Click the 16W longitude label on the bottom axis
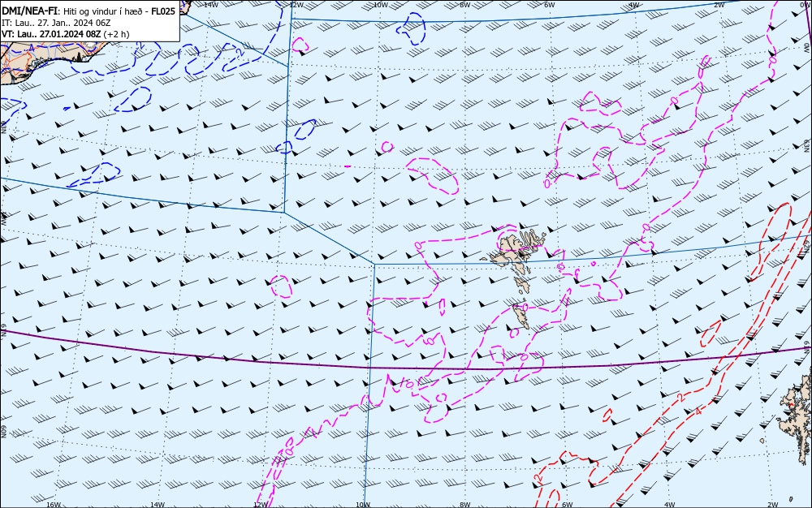 (x=54, y=505)
